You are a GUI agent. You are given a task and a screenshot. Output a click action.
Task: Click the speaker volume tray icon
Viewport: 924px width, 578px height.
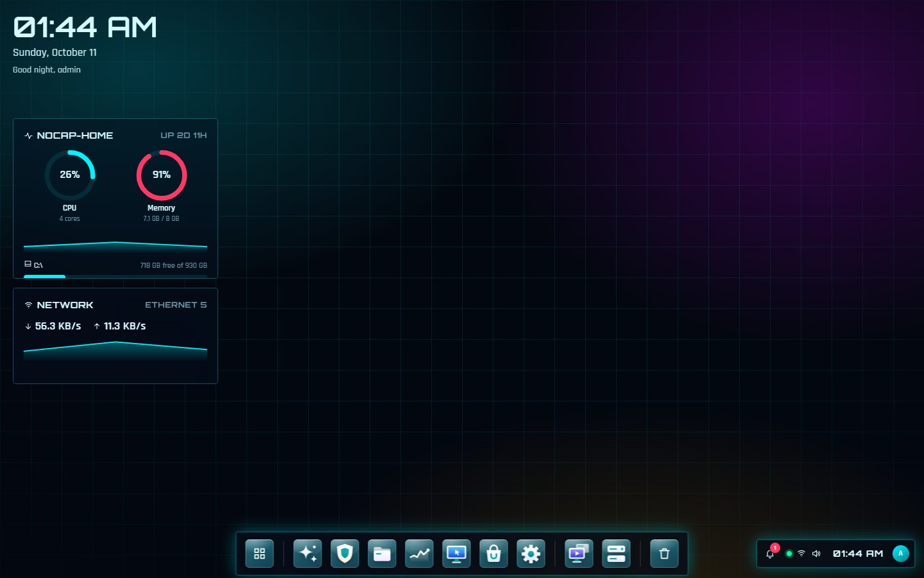coord(816,554)
